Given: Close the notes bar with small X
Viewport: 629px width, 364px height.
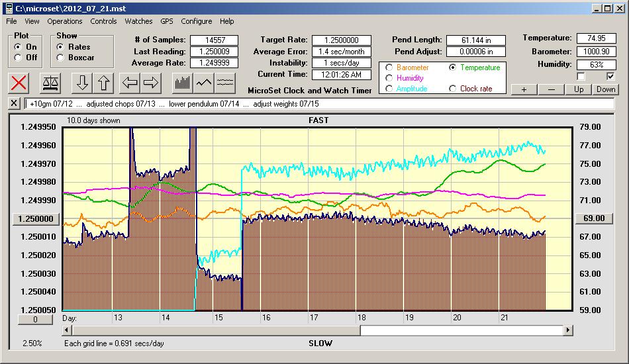Looking at the screenshot, I should pos(14,103).
